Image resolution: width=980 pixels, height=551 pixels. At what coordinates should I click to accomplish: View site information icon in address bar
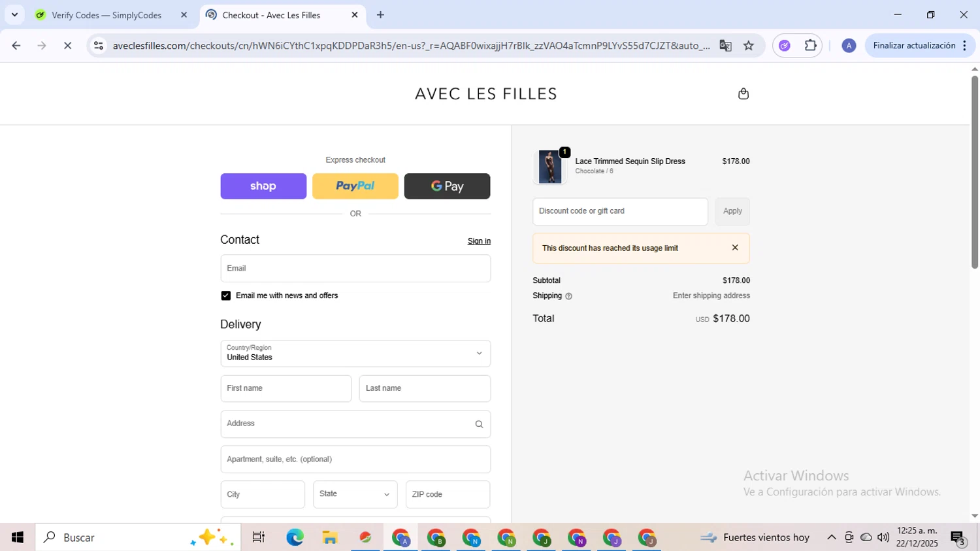click(x=99, y=46)
